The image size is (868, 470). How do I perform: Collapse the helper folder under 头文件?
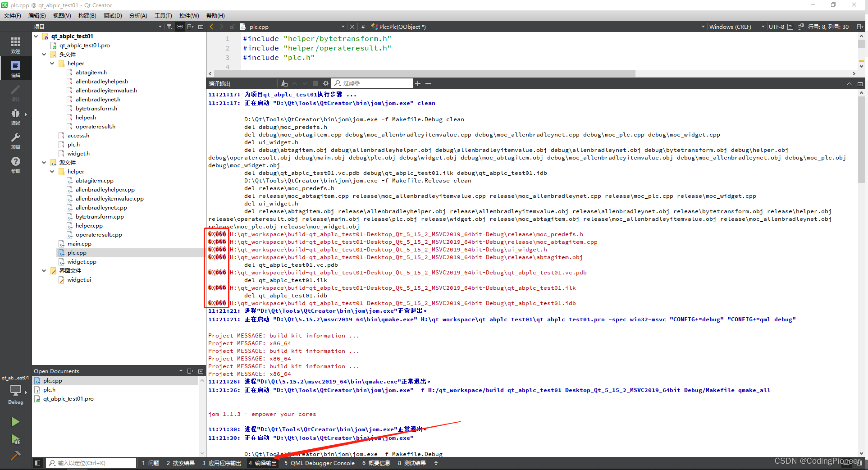pos(52,64)
